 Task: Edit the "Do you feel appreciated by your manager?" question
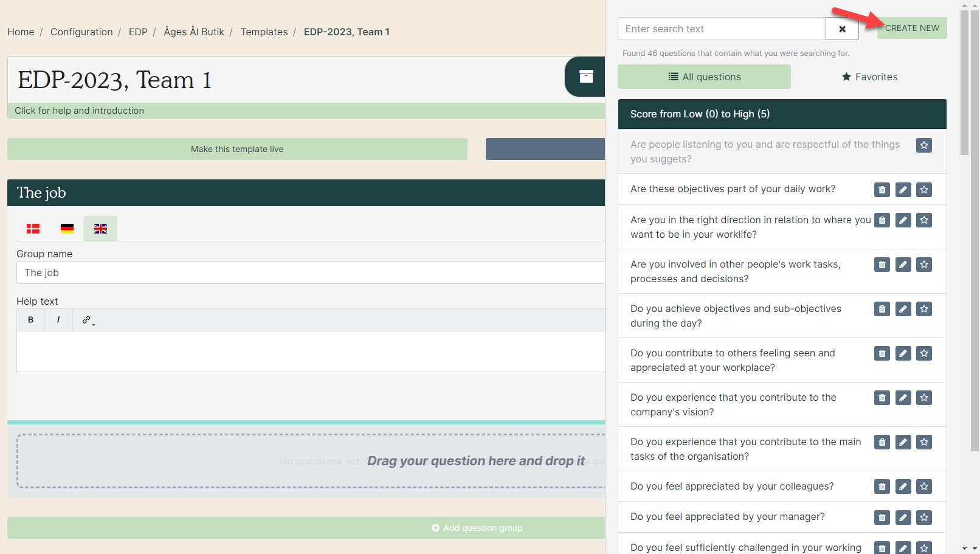pos(903,517)
